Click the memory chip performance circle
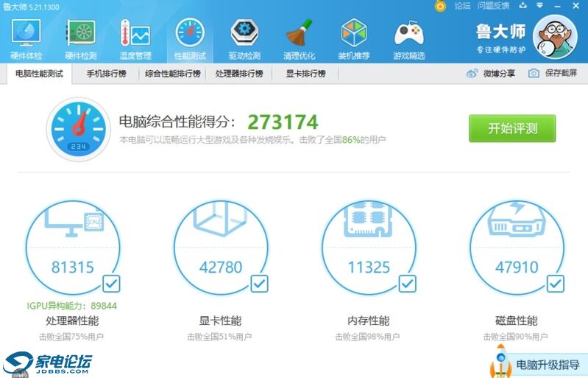The height and width of the screenshot is (378, 588). (x=369, y=247)
